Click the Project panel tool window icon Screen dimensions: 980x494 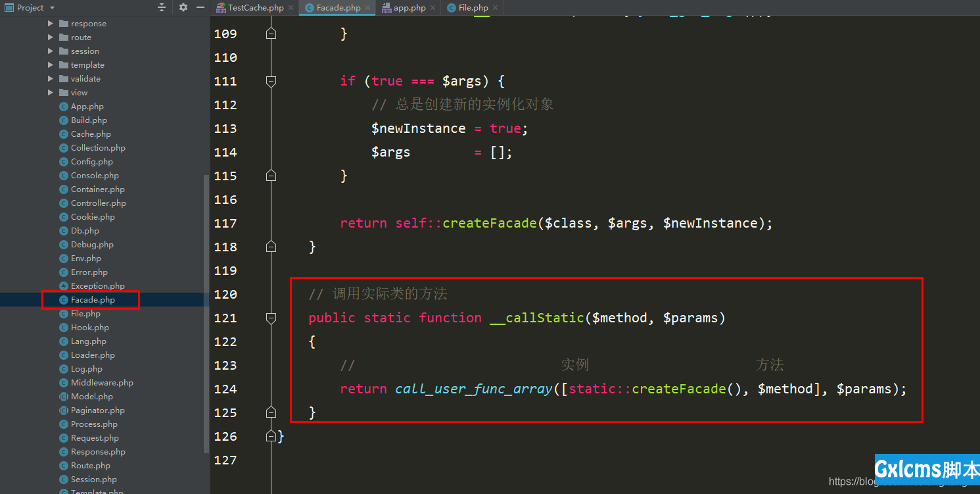click(x=9, y=8)
